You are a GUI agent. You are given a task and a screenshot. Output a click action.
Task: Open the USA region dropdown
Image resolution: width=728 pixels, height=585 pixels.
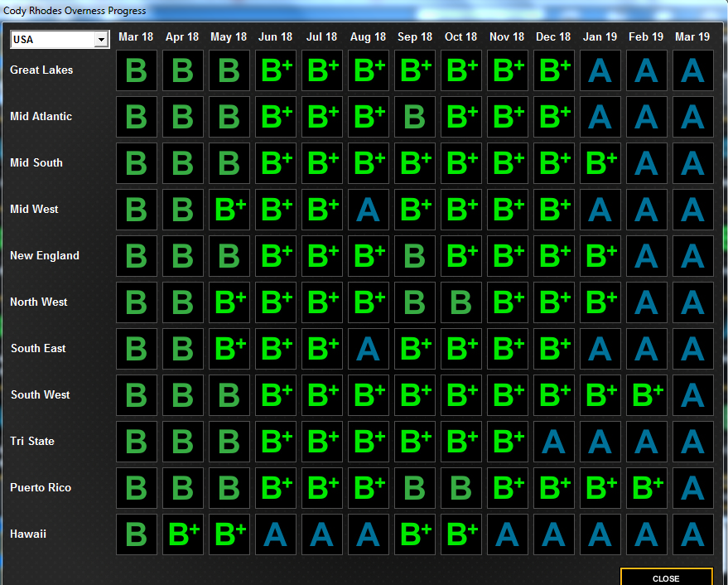[x=60, y=40]
